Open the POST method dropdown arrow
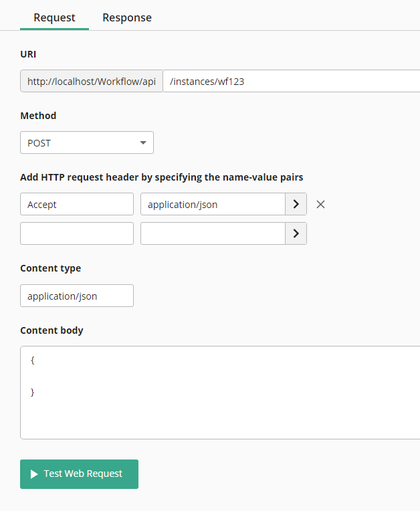The width and height of the screenshot is (420, 511). coord(143,142)
